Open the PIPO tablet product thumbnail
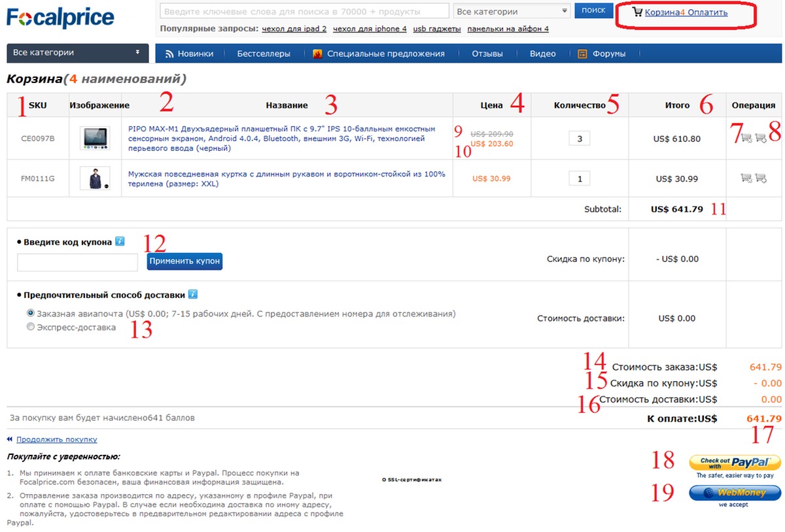Viewport: 785px width, 532px height. click(x=95, y=139)
